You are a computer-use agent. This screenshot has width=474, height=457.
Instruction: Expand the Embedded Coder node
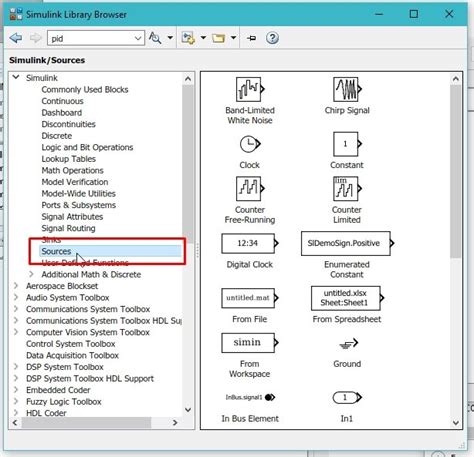click(x=16, y=390)
